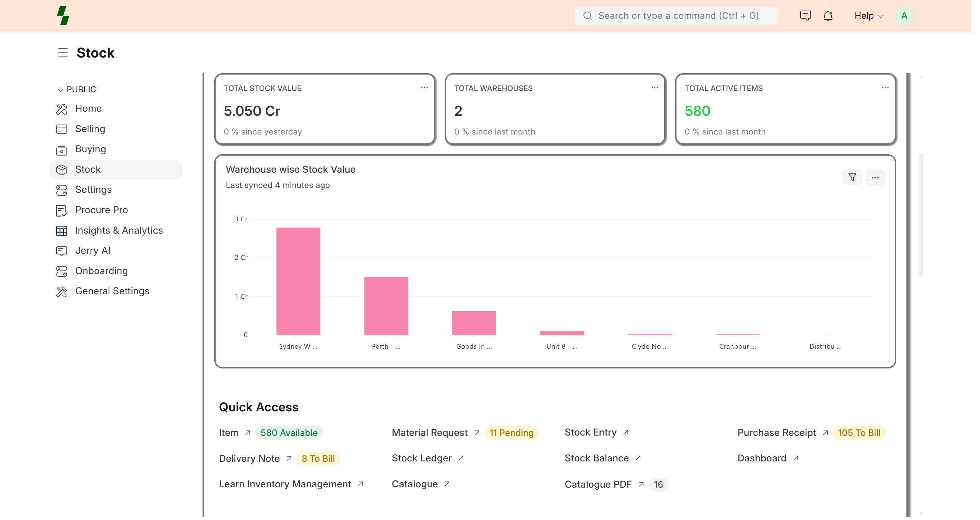This screenshot has width=980, height=520.
Task: Collapse the PUBLIC sidebar section
Action: pos(60,90)
